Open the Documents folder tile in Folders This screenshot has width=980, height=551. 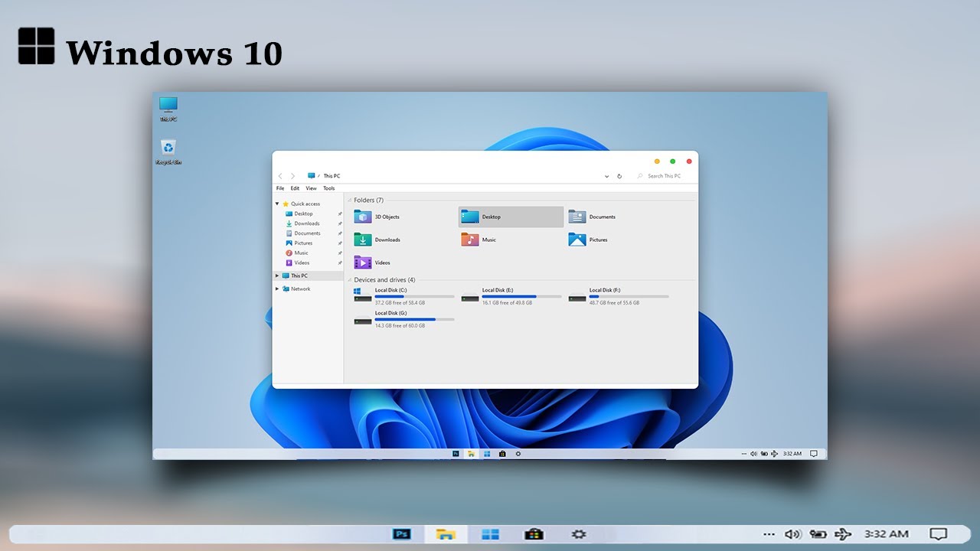pos(592,217)
